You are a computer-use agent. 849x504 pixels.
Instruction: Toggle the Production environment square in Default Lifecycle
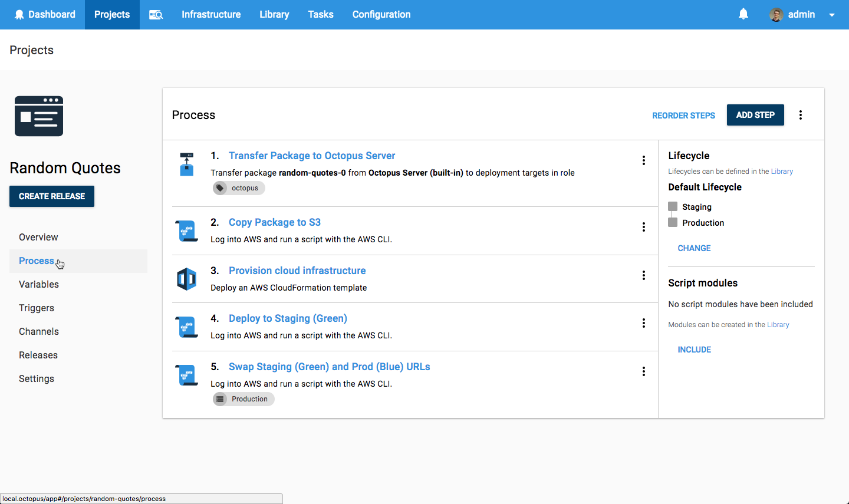(673, 222)
